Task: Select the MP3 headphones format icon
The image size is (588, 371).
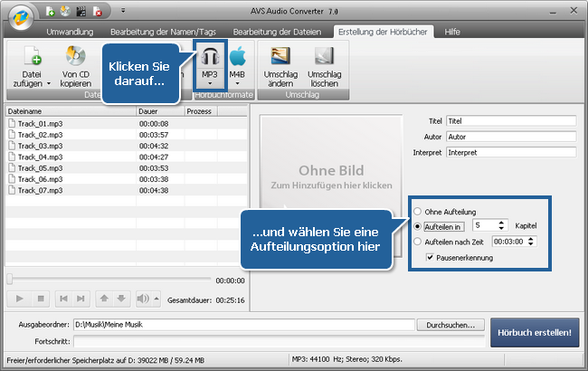Action: (x=209, y=56)
